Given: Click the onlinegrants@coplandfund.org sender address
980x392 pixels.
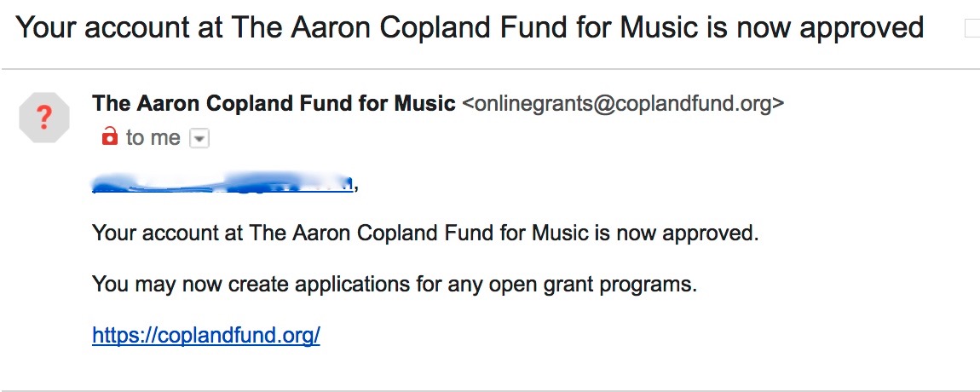Looking at the screenshot, I should (x=623, y=103).
